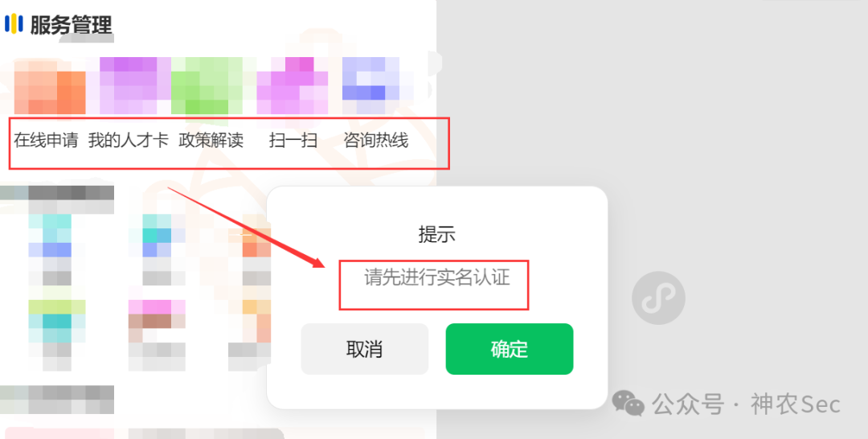This screenshot has height=439, width=868.
Task: Tap the pink and brown pixelated icon
Action: [x=158, y=321]
